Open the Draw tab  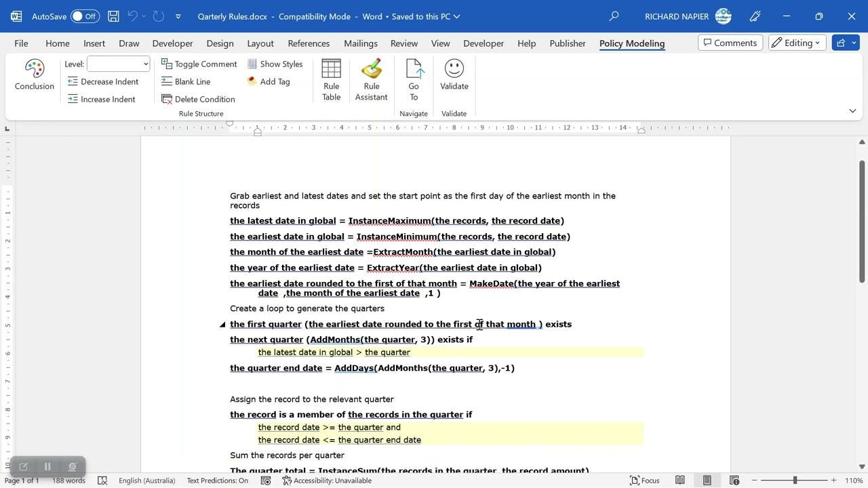tap(129, 43)
